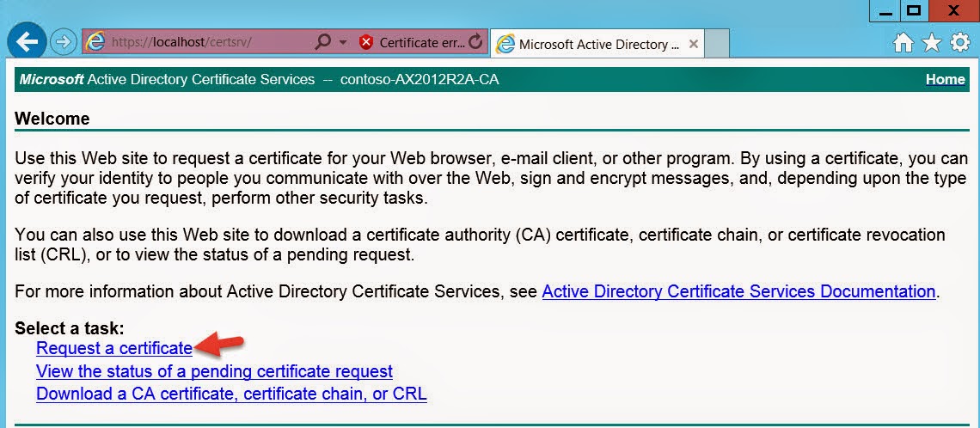Open Favorites with the star icon
Viewport: 980px width, 428px height.
(931, 43)
